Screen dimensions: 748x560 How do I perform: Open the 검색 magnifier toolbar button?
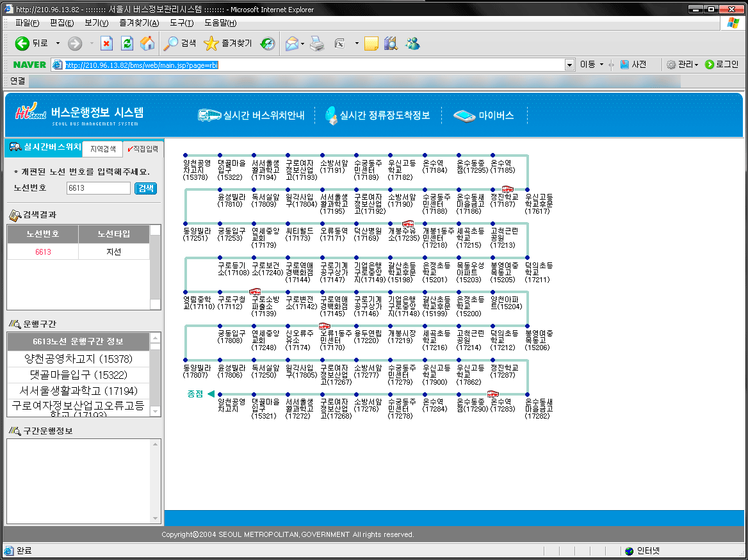click(179, 44)
